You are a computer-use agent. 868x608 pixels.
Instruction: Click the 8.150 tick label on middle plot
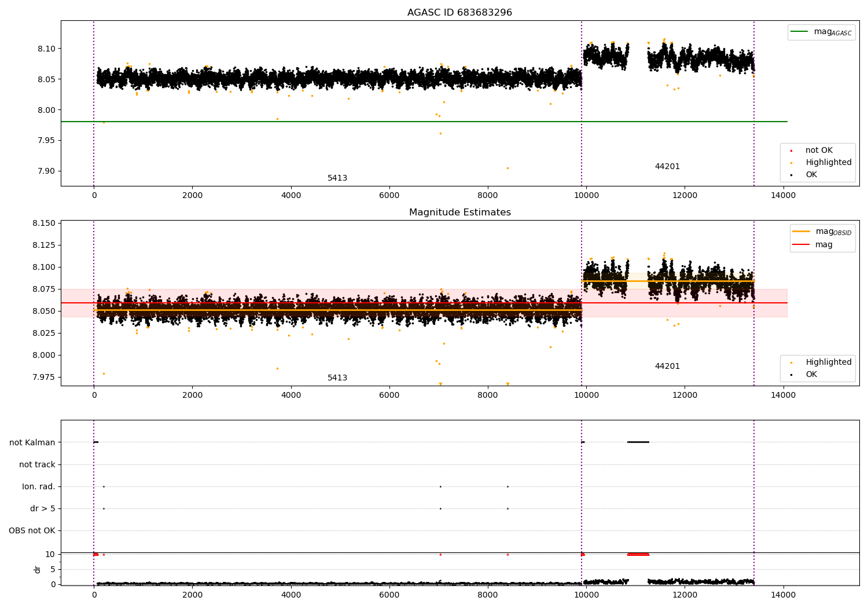(45, 224)
